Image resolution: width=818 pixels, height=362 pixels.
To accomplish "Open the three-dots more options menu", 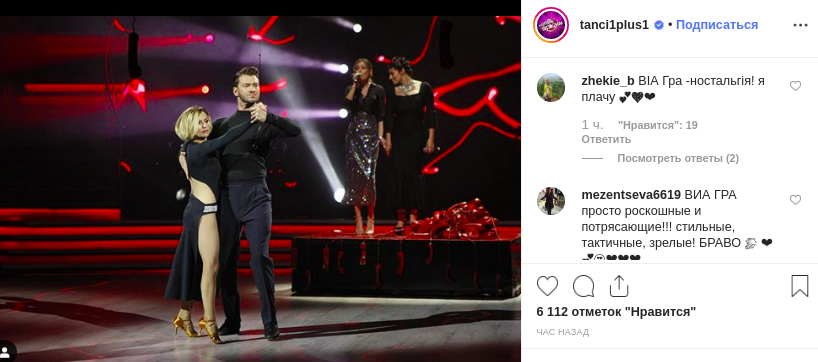I will [800, 25].
